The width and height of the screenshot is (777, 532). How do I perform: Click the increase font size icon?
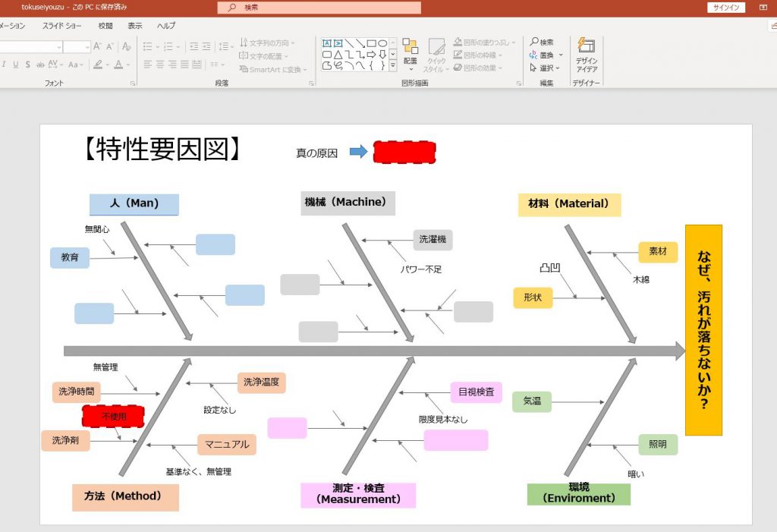98,46
